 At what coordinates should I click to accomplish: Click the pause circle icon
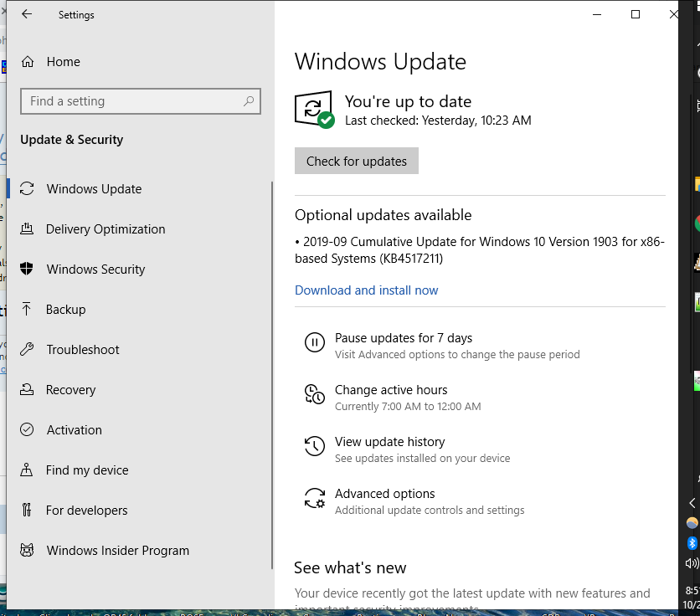coord(315,343)
